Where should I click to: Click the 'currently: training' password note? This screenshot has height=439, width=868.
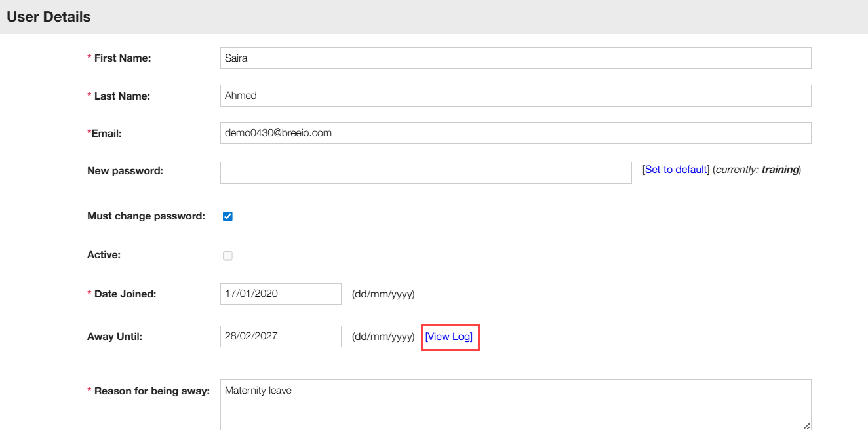coord(758,170)
